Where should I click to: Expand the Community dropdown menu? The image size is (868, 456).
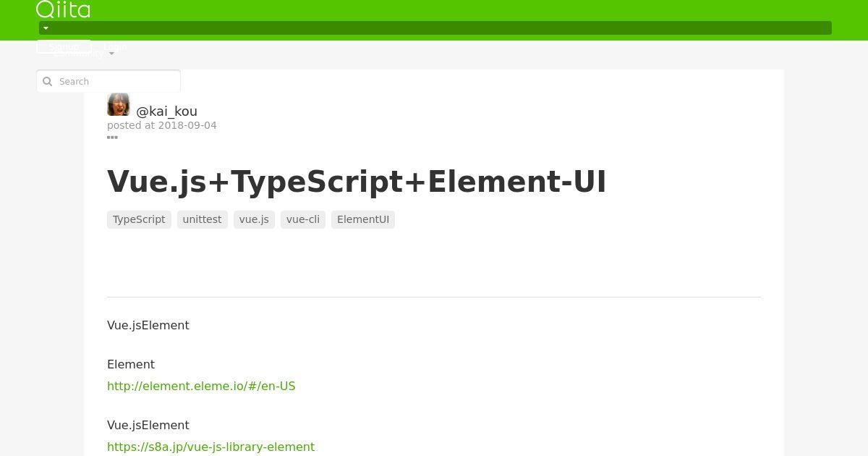(84, 54)
